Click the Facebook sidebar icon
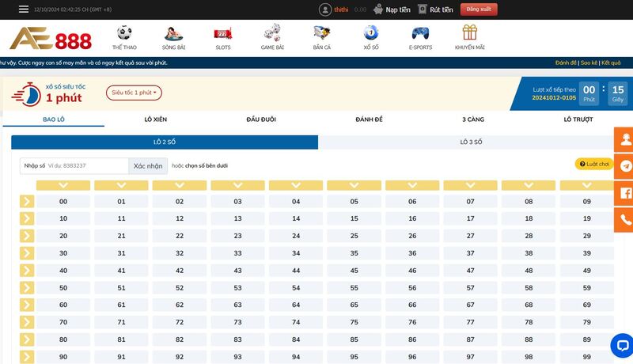The image size is (633, 364). 625,193
